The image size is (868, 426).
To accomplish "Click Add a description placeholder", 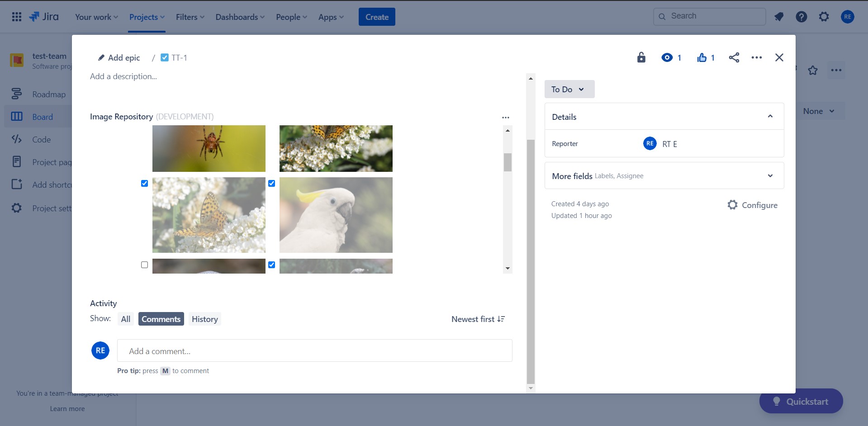I will tap(123, 76).
